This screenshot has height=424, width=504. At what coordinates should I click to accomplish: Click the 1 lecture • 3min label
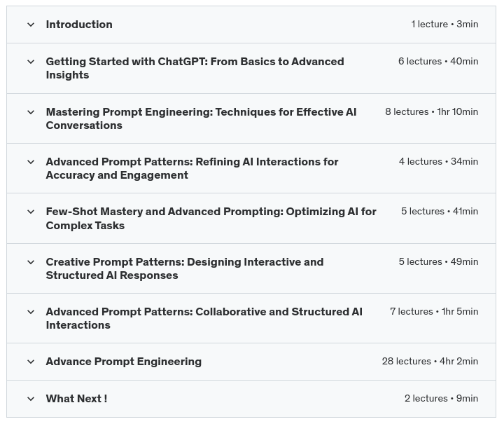[444, 25]
